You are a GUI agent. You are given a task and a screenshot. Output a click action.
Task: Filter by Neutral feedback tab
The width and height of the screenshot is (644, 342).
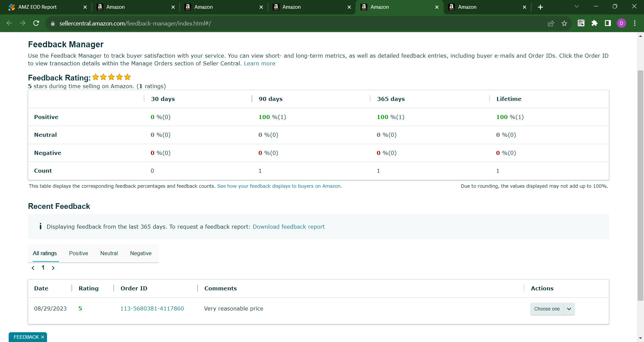(109, 253)
